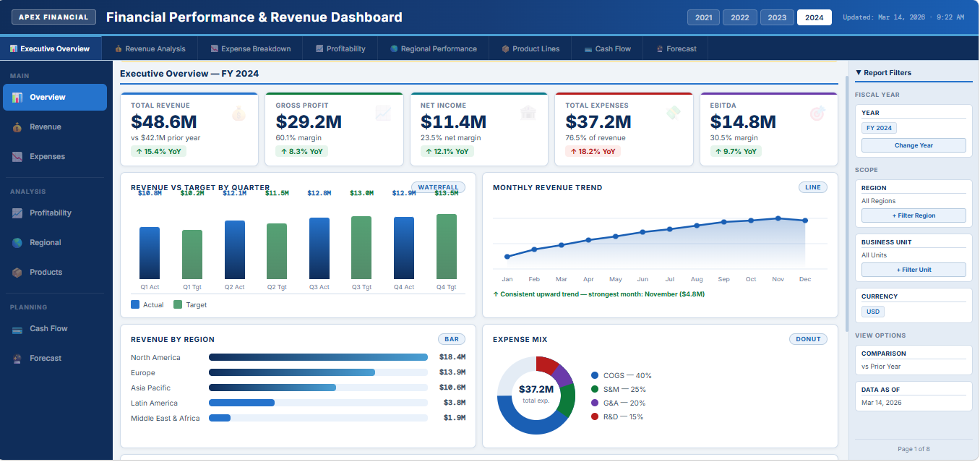The height and width of the screenshot is (462, 980).
Task: Click the Overview sidebar chart icon
Action: tap(17, 98)
